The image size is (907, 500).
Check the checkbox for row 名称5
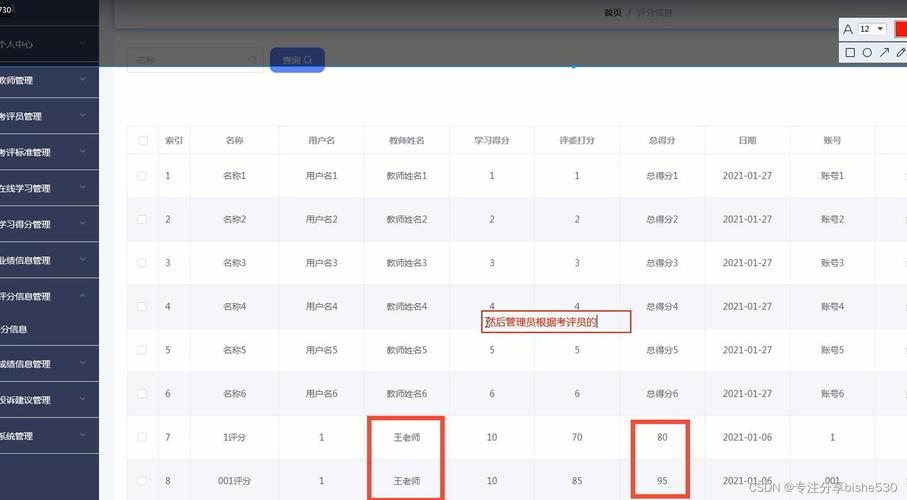point(142,350)
